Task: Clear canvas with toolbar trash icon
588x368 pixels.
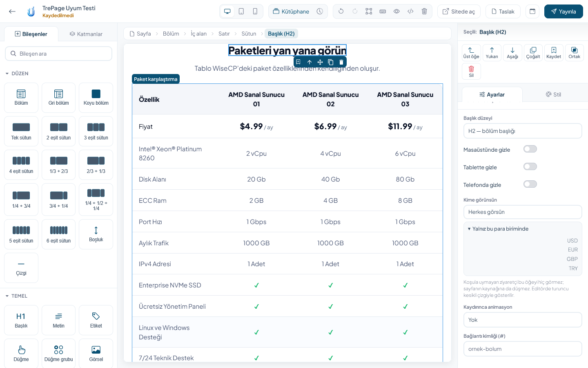Action: pyautogui.click(x=424, y=11)
